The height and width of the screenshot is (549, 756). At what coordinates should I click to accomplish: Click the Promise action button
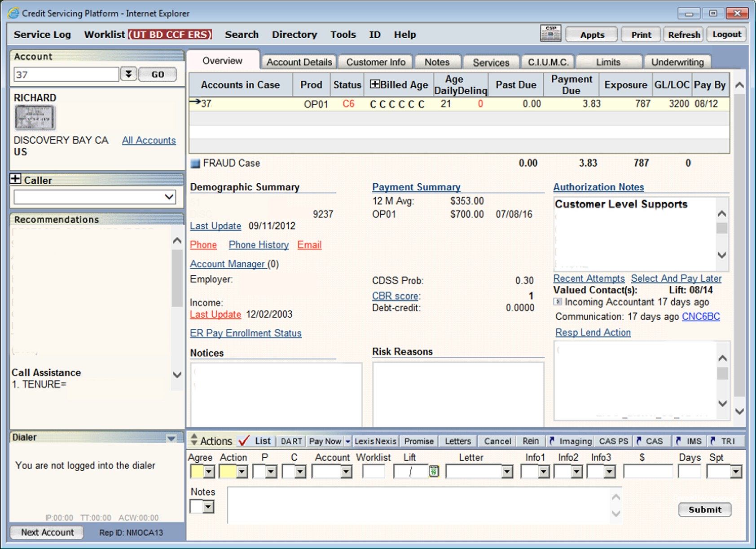(419, 441)
